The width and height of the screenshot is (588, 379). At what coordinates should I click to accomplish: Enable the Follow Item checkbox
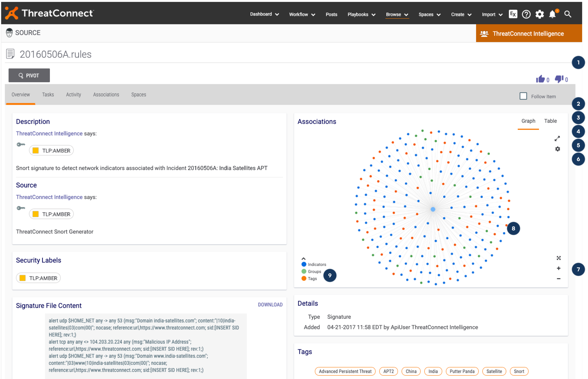523,96
